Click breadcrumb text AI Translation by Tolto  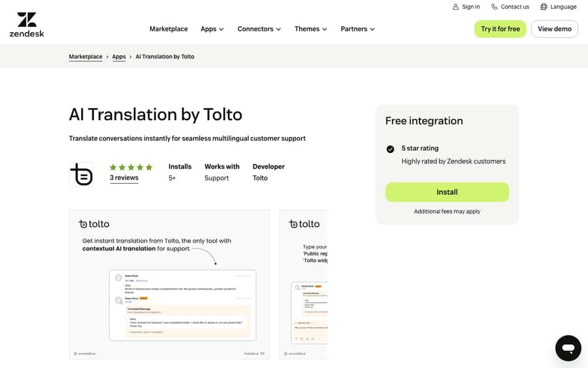click(165, 57)
